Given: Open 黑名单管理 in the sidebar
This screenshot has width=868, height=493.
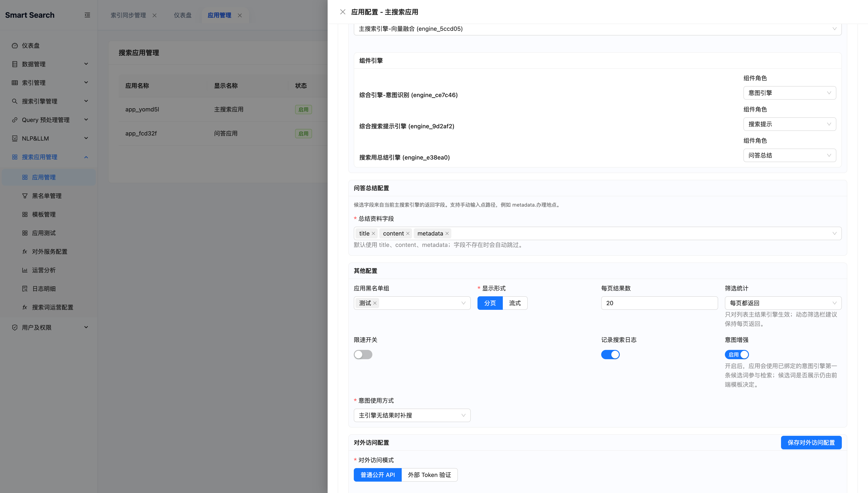Looking at the screenshot, I should (49, 196).
